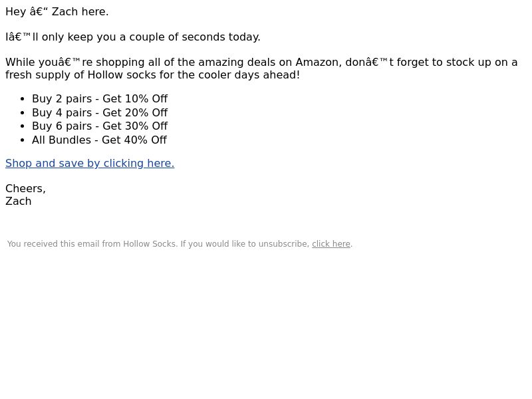Click the unsubscribe "click here" link
Screen dimensions: 532x399
(331, 244)
